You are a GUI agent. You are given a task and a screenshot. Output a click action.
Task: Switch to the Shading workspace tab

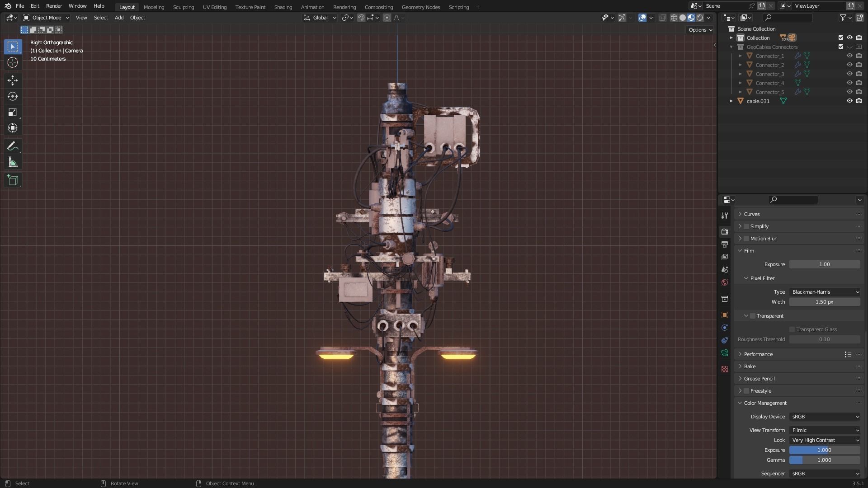[283, 7]
